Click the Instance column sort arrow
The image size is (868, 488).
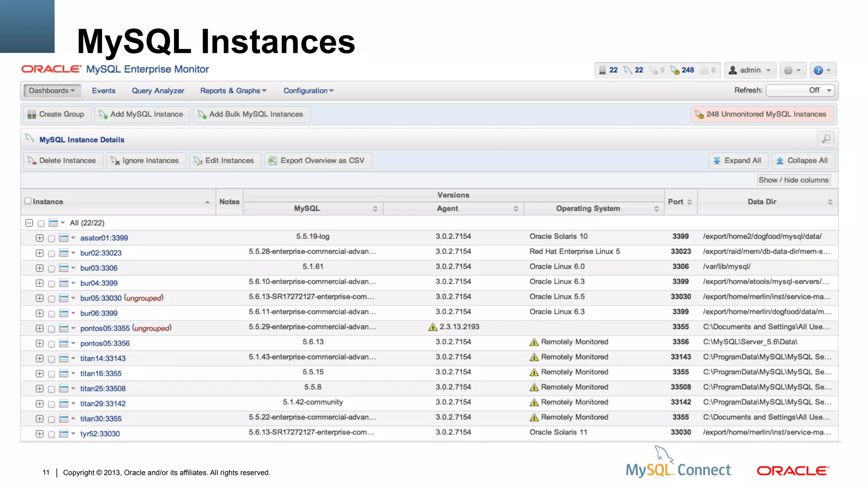tap(207, 202)
